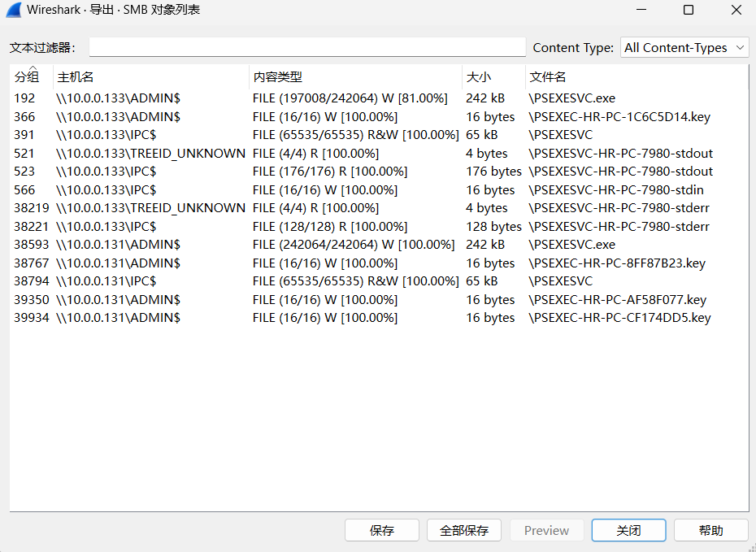756x552 pixels.
Task: Click the 全部保存 button
Action: [464, 530]
